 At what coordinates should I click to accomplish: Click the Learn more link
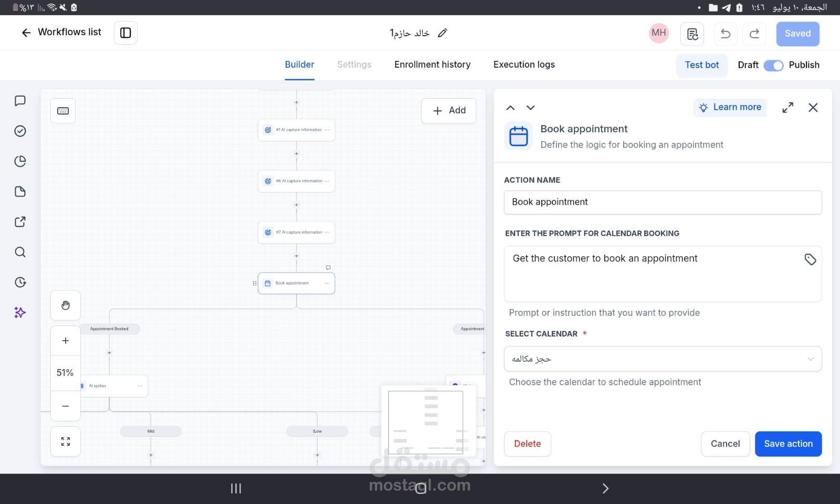730,107
